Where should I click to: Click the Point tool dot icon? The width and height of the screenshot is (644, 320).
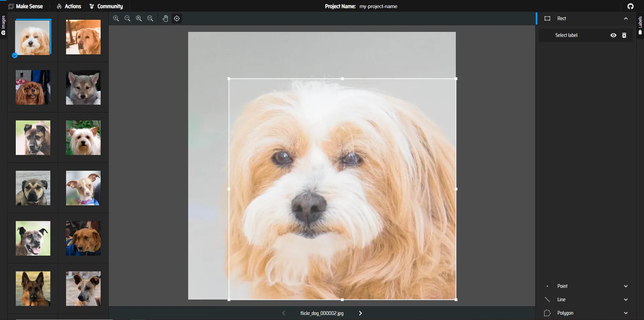point(547,286)
